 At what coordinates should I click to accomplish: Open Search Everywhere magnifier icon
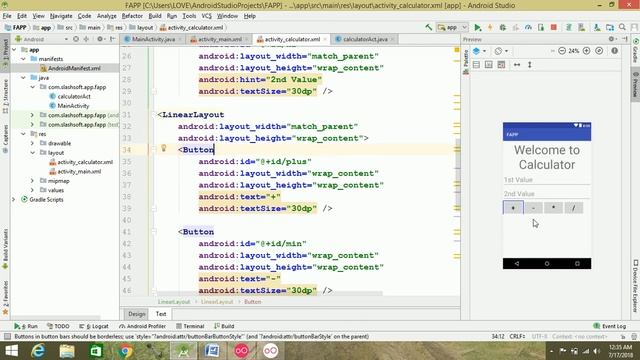[622, 27]
